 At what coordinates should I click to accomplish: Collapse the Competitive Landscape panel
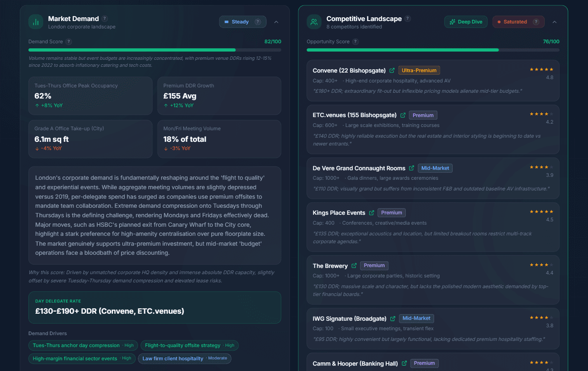click(x=555, y=22)
